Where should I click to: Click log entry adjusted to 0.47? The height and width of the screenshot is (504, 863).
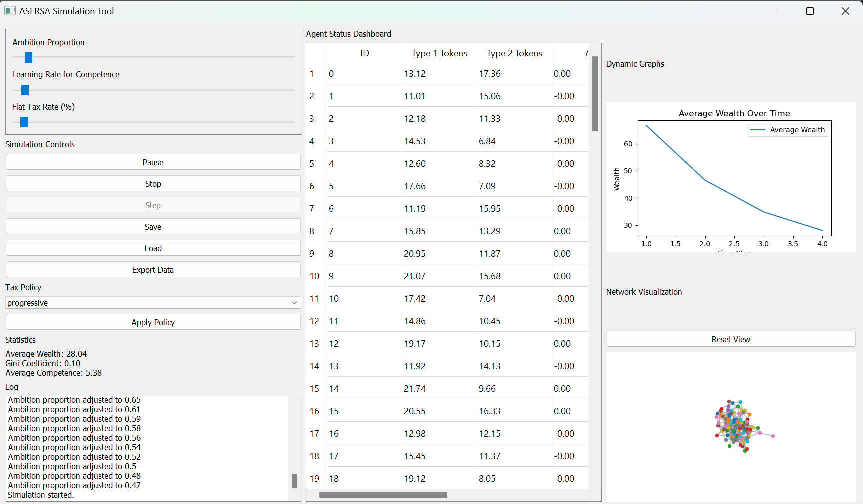click(x=74, y=485)
